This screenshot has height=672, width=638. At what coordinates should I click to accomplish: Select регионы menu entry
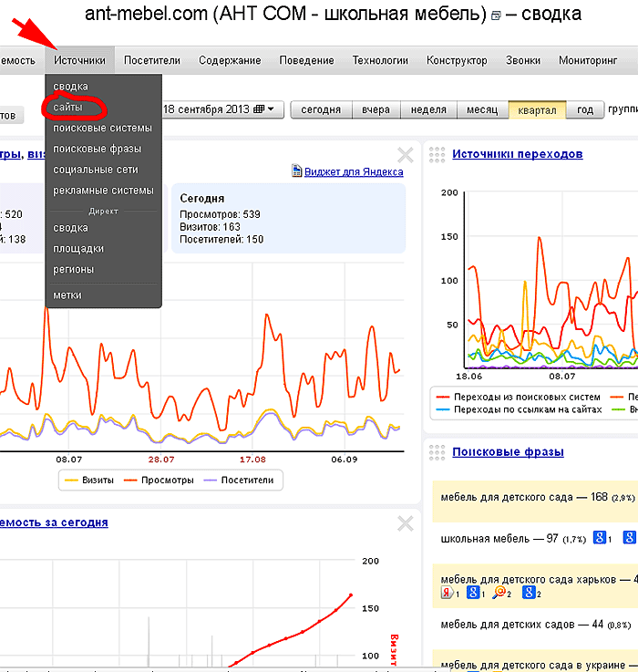(x=73, y=269)
